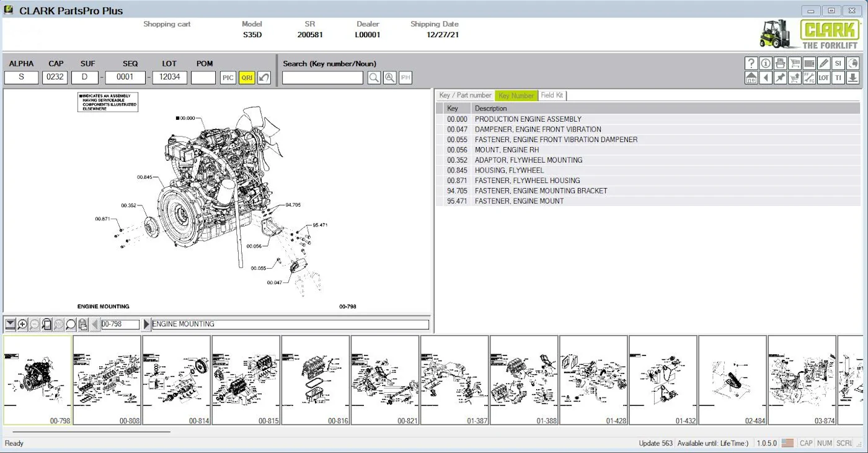Image resolution: width=868 pixels, height=453 pixels.
Task: Click the download arrow icon
Action: pos(852,78)
